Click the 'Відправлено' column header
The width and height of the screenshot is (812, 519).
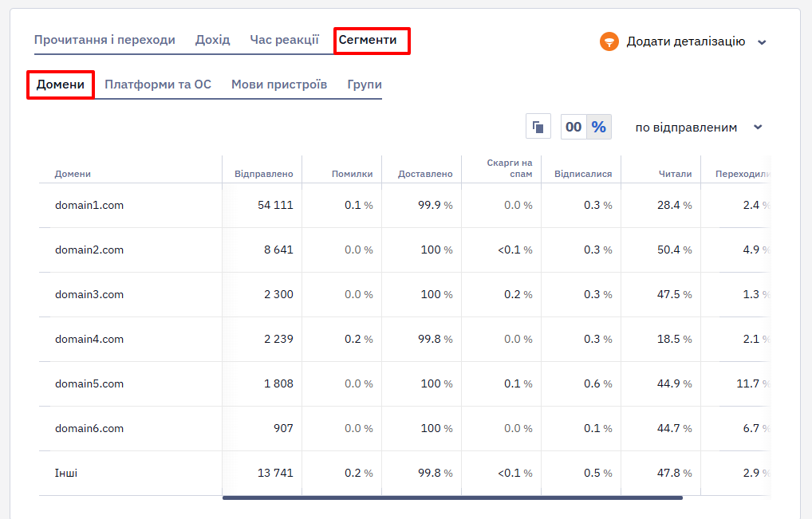pyautogui.click(x=263, y=174)
